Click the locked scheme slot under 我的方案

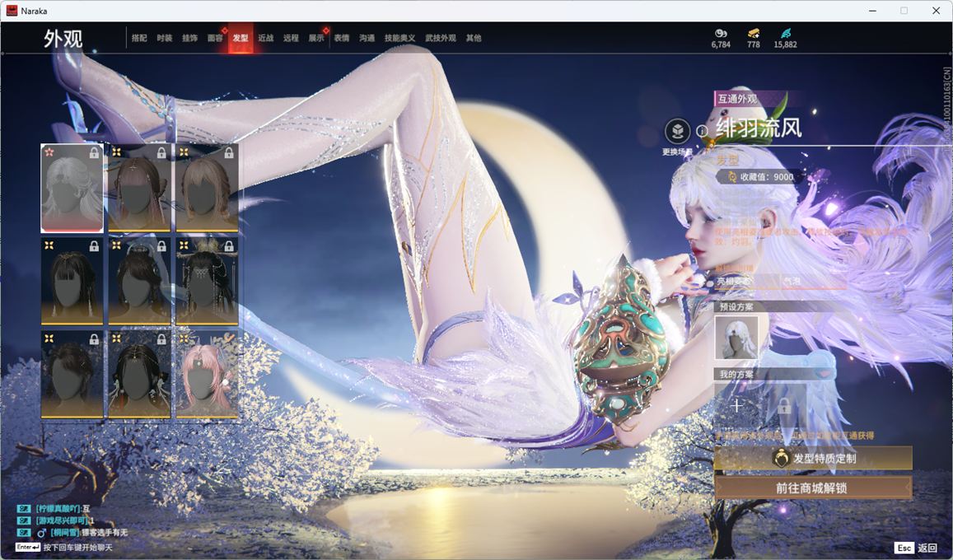point(783,405)
